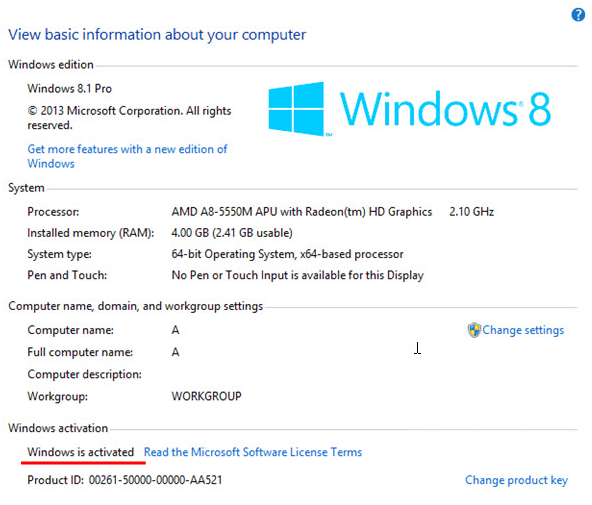592x505 pixels.
Task: Click the Full computer name value A
Action: (x=175, y=352)
